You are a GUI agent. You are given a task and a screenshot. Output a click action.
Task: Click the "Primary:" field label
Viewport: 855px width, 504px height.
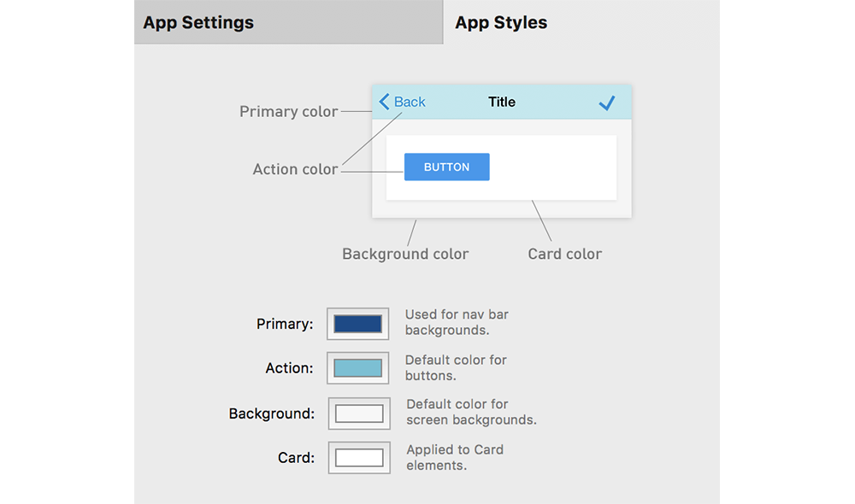point(285,324)
